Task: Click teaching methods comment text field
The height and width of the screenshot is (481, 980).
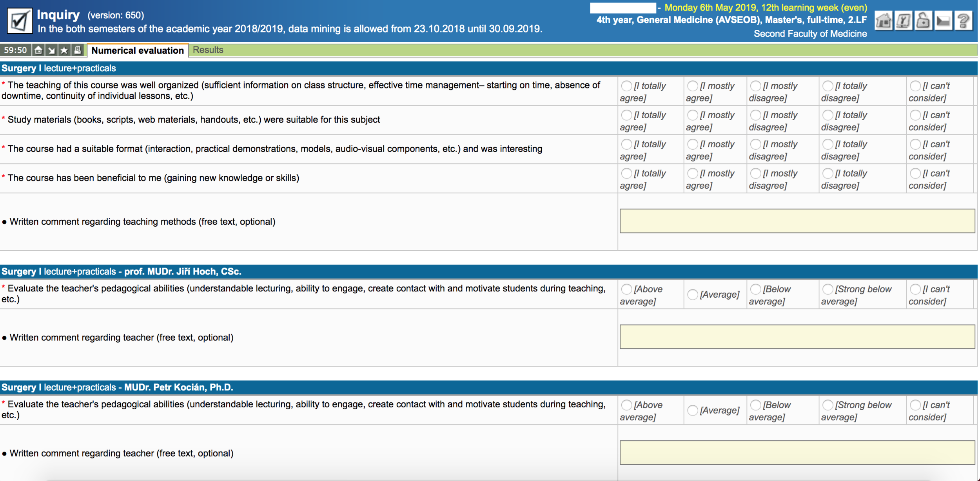Action: 797,221
